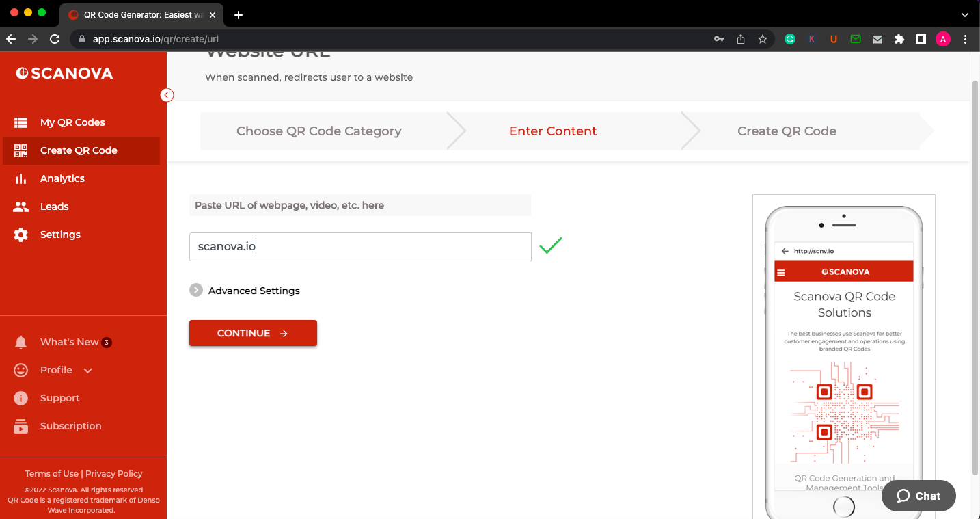Open a new browser tab
The height and width of the screenshot is (519, 980).
[x=239, y=15]
